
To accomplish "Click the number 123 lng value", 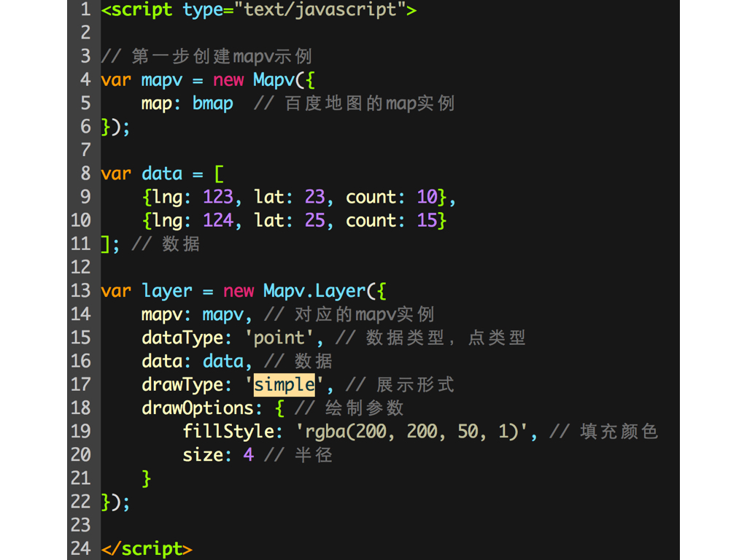I will pos(218,197).
